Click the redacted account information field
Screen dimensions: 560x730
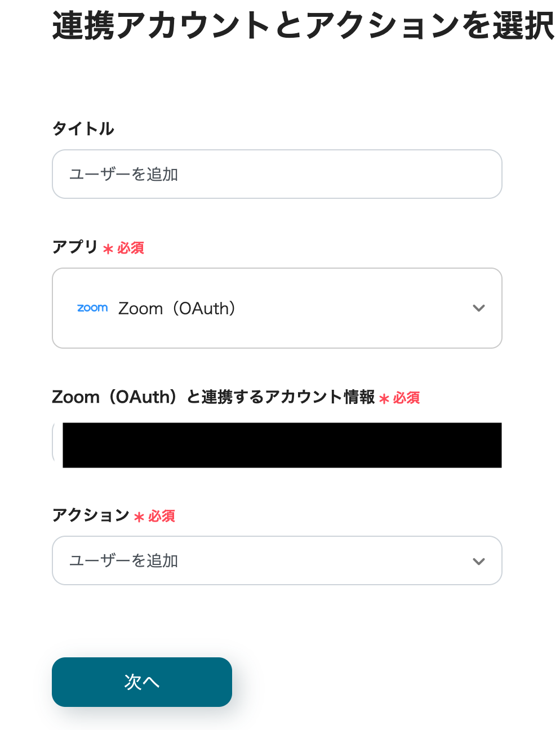[282, 445]
